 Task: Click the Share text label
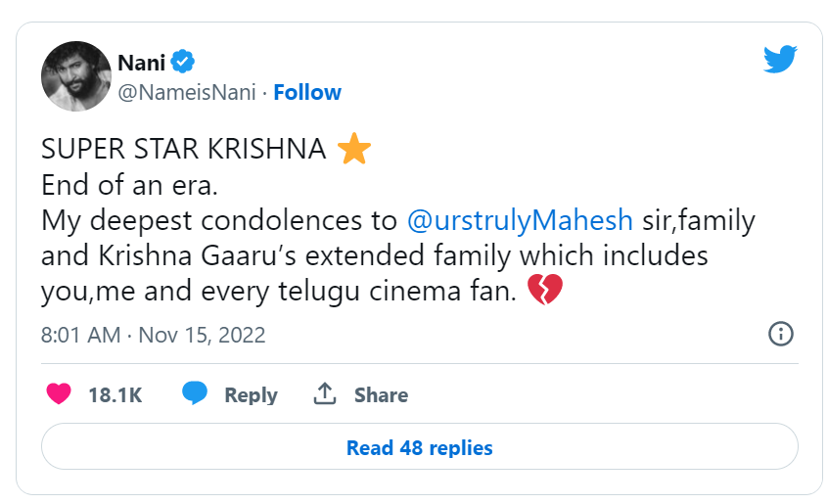click(381, 395)
